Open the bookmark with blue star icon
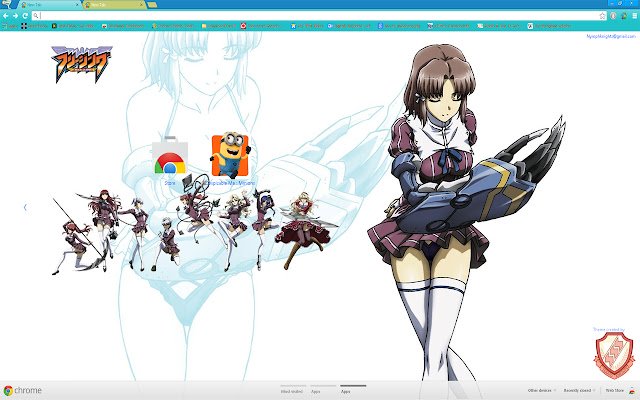 (x=307, y=26)
